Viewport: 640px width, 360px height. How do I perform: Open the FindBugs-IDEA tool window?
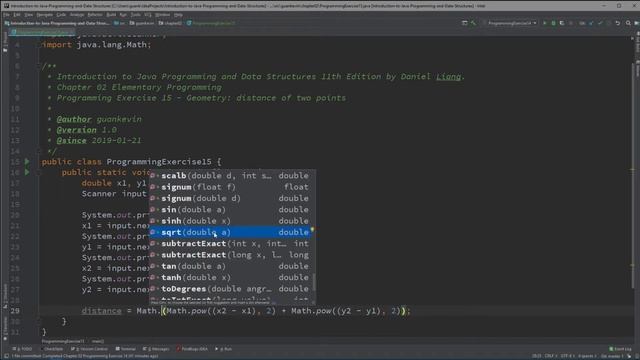click(x=192, y=349)
